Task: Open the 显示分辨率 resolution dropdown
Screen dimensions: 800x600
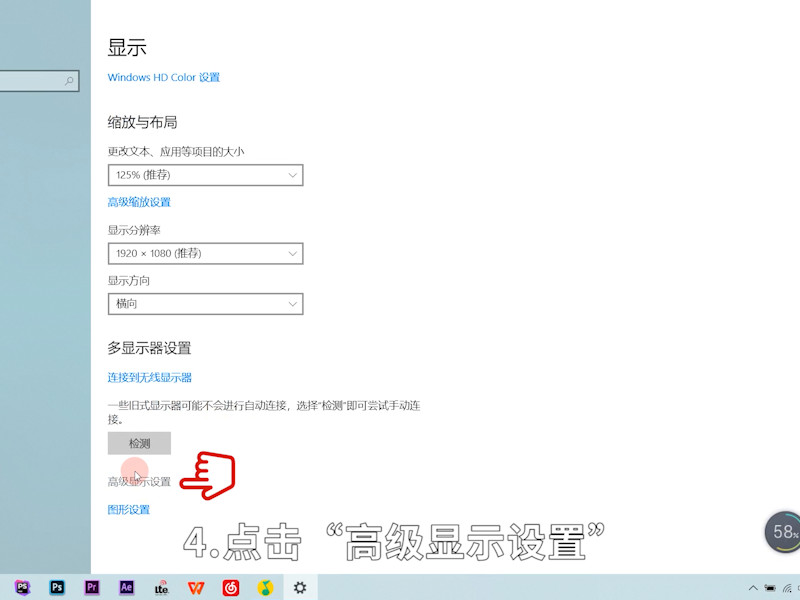Action: tap(205, 253)
